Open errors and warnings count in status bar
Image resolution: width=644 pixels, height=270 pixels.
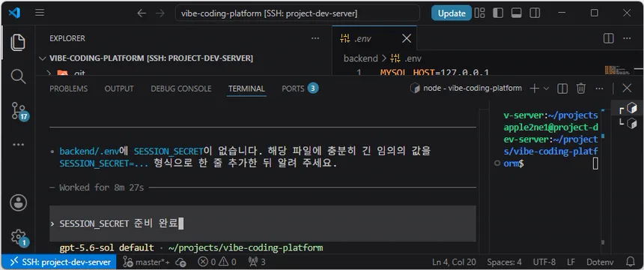[x=217, y=262]
